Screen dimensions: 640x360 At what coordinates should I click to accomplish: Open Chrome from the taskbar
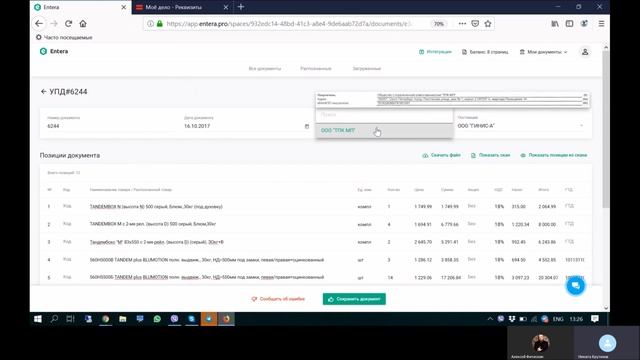pos(105,319)
